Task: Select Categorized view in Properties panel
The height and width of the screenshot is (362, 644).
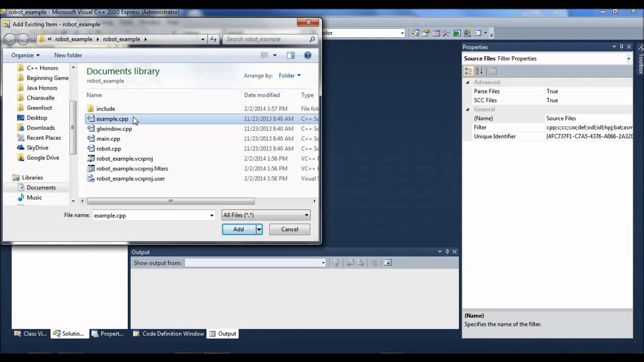Action: pos(468,71)
